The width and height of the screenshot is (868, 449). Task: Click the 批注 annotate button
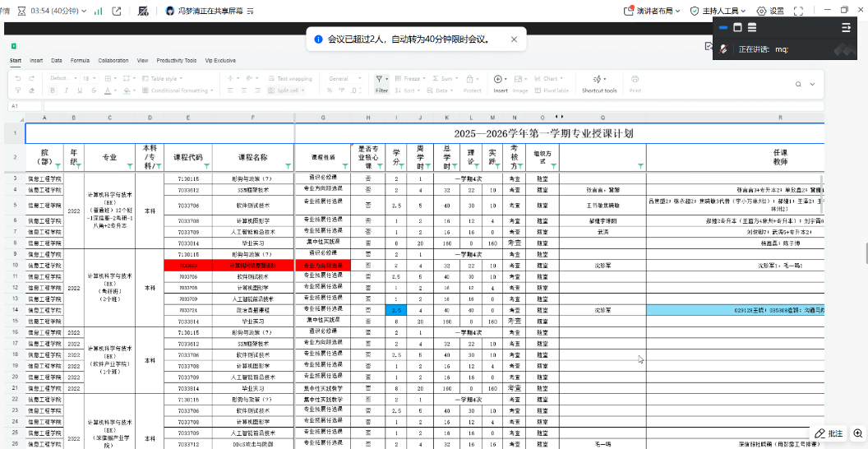829,433
